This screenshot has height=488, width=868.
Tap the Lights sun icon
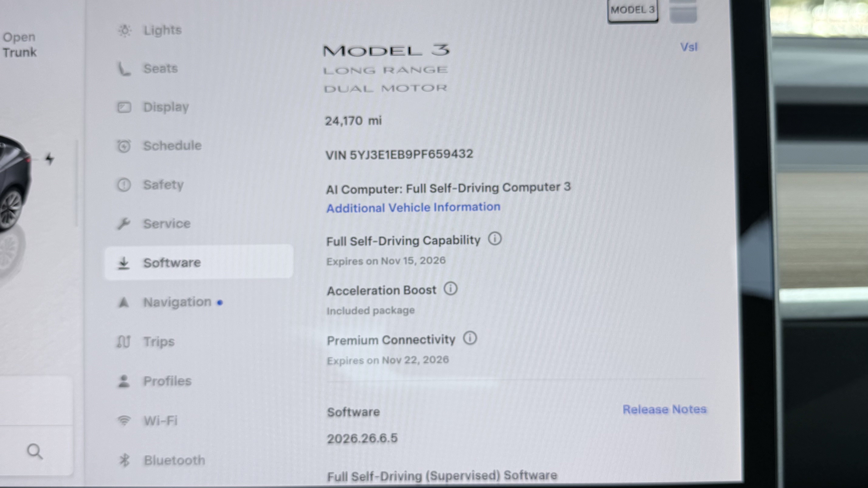[124, 31]
